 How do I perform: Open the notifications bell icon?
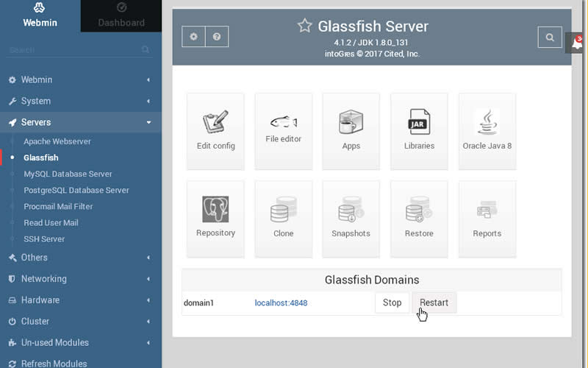click(577, 43)
